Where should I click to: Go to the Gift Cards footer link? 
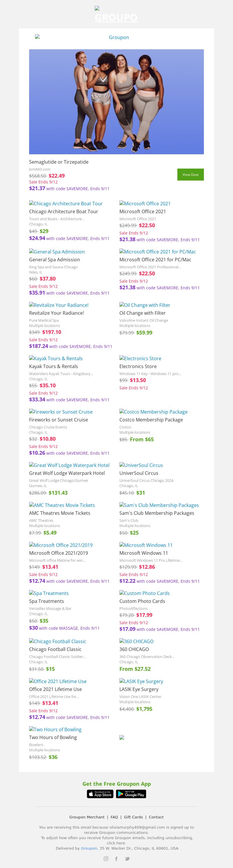tap(133, 817)
